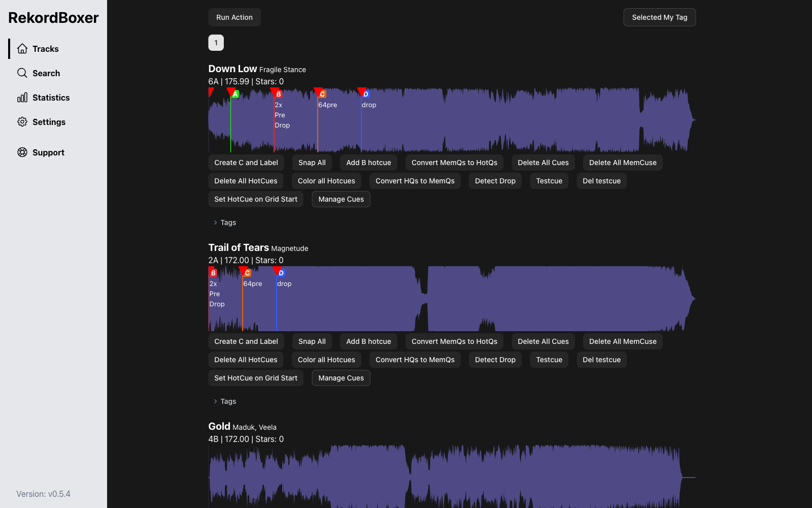Screen dimensions: 812x508
Task: Click Convert MemQs to HotQs for Trail of Tears
Action: [x=454, y=341]
